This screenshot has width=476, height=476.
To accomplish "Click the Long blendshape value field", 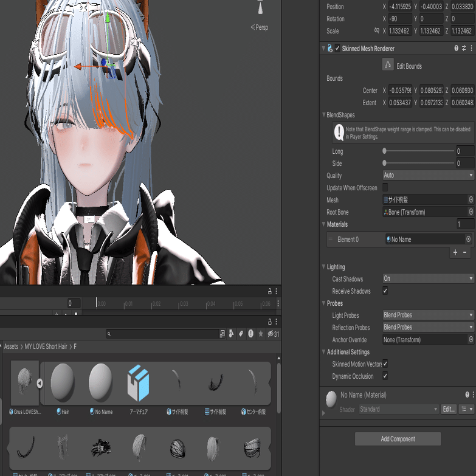I will click(x=465, y=151).
